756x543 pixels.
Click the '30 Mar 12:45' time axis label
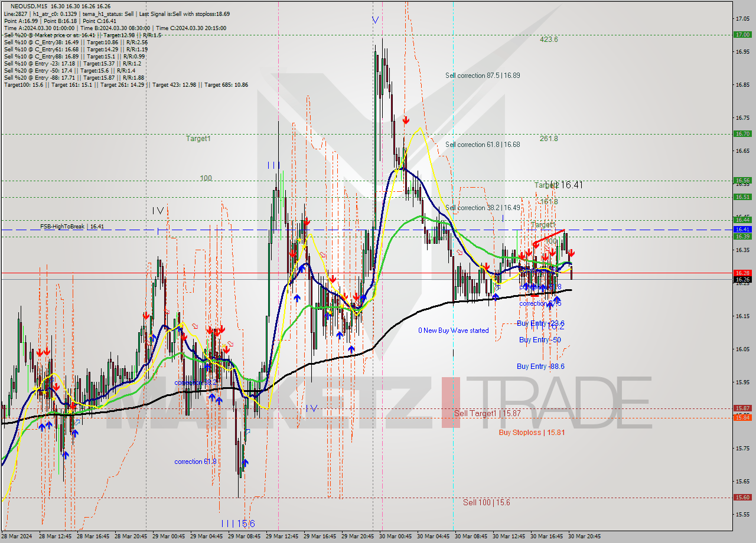coord(509,537)
